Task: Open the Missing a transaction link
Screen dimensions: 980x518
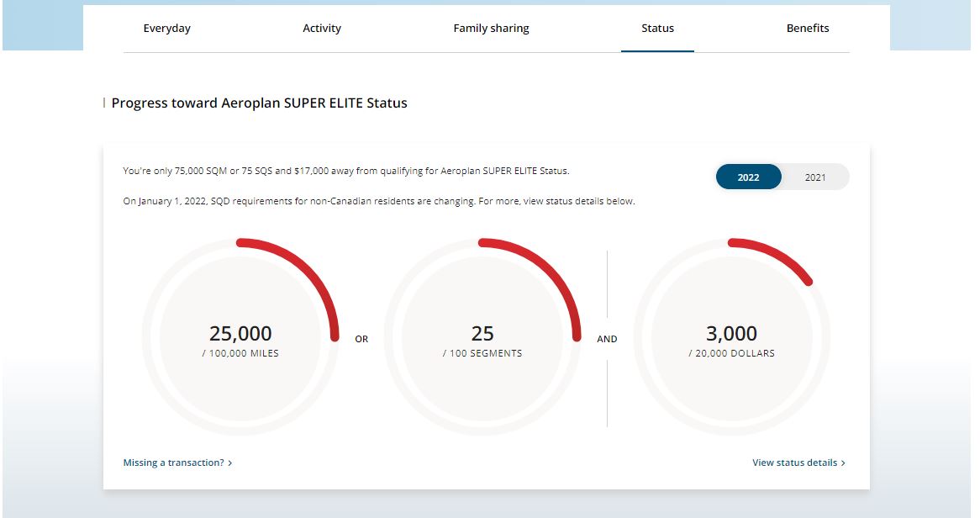Action: pyautogui.click(x=177, y=463)
